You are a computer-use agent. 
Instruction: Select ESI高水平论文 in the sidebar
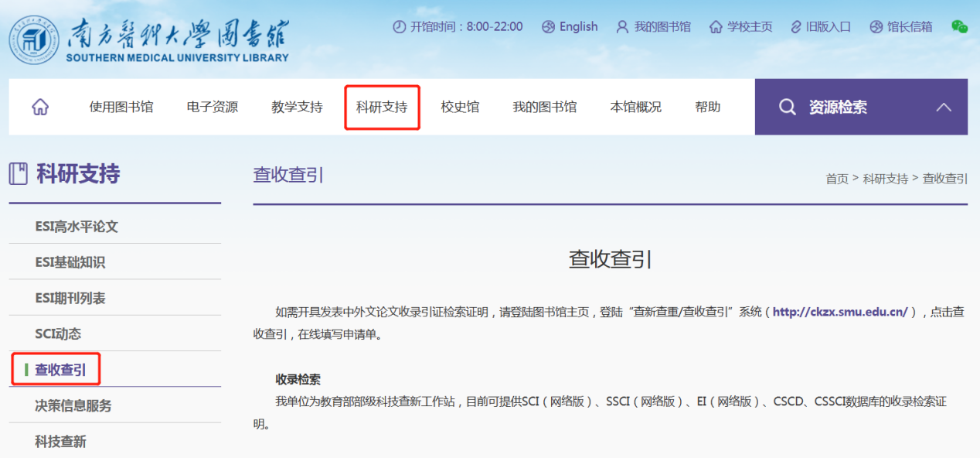click(x=77, y=227)
